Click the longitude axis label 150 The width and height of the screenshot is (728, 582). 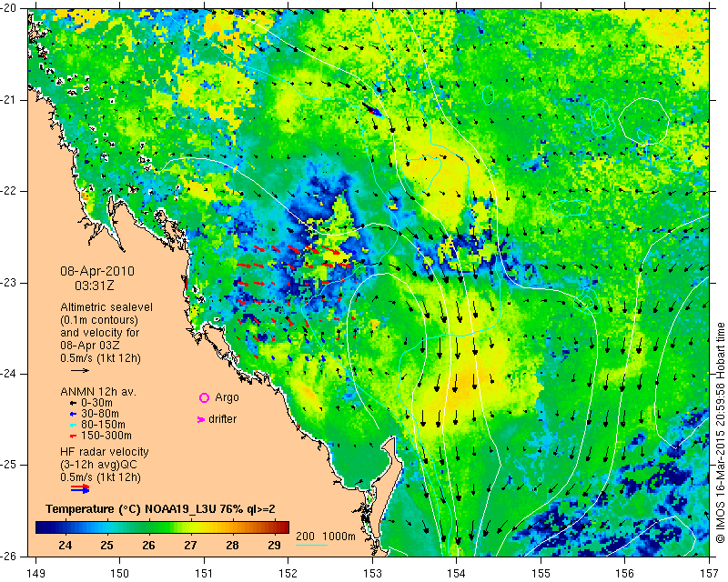point(120,574)
